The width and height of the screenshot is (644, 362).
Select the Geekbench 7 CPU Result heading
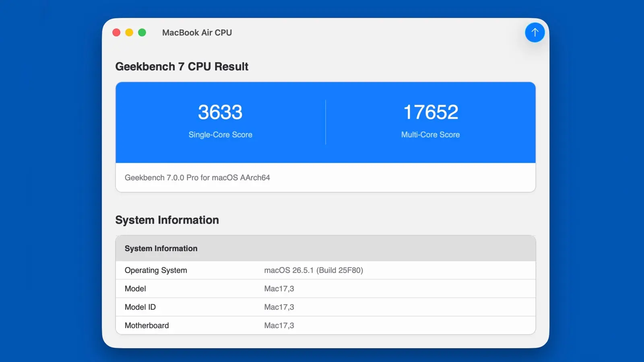click(x=182, y=66)
